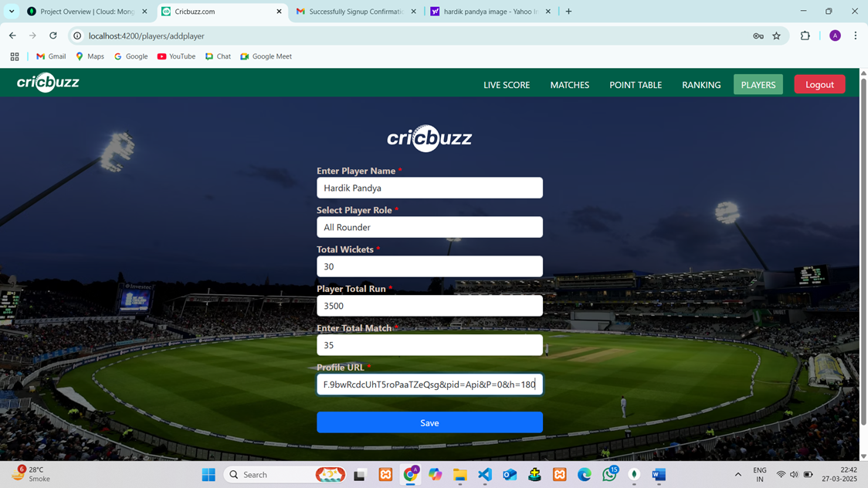The image size is (868, 488).
Task: Click the red Logout button
Action: [x=819, y=84]
